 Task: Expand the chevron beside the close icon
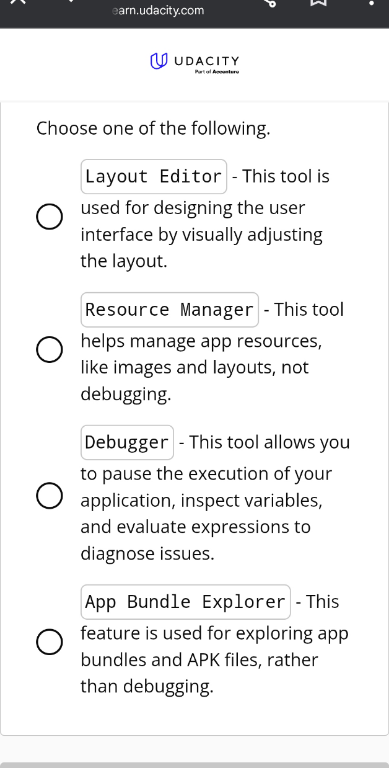(71, 1)
